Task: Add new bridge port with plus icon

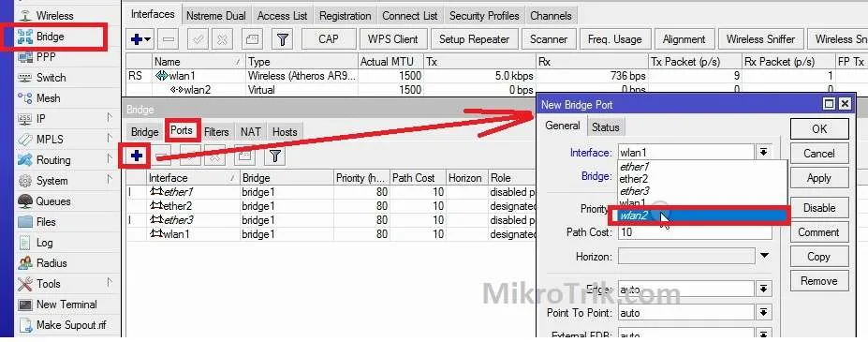Action: click(136, 156)
